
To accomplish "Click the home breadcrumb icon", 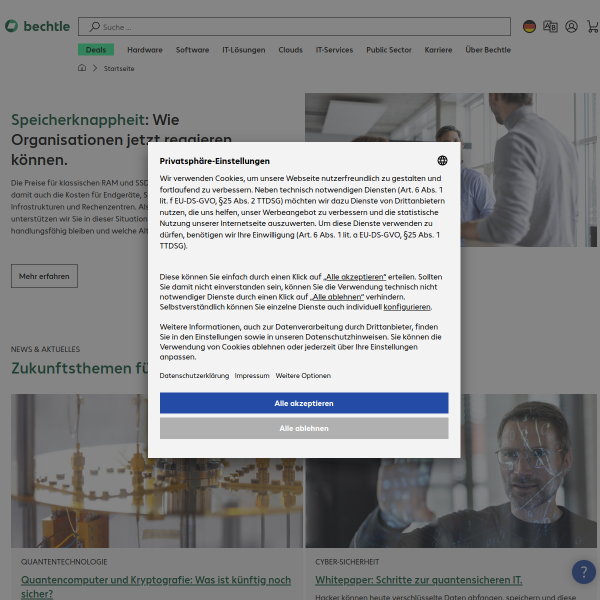I will coord(82,68).
